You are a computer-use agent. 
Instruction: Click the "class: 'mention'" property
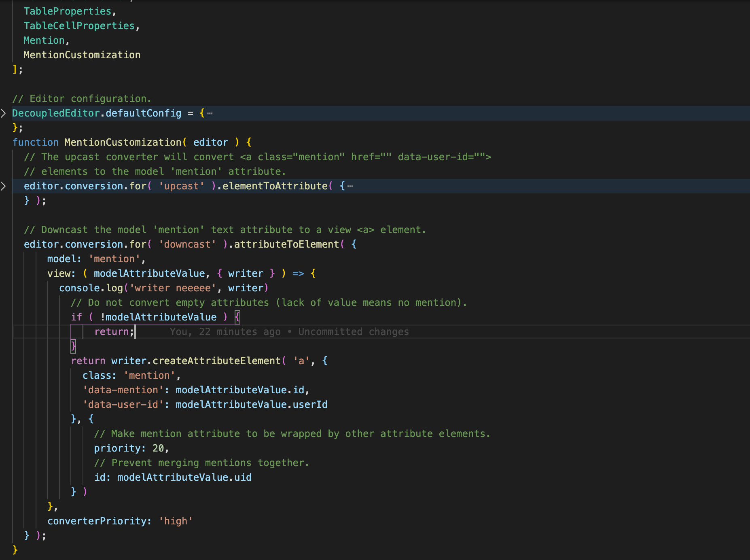coord(131,375)
